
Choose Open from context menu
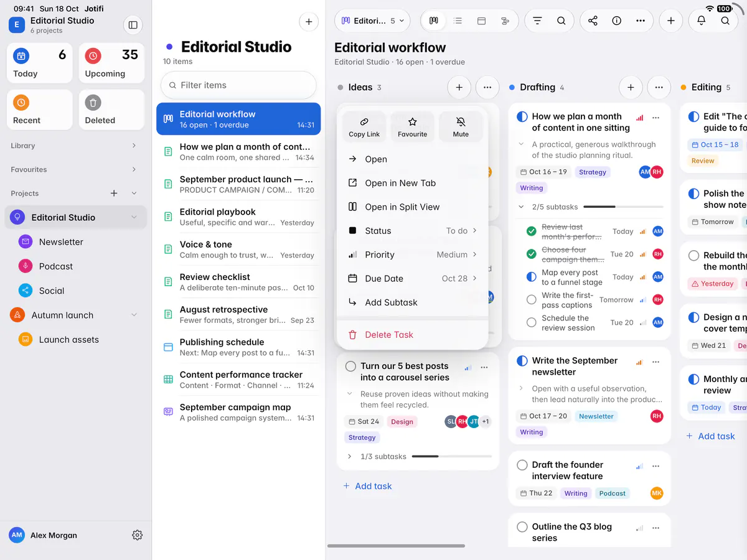click(413, 159)
